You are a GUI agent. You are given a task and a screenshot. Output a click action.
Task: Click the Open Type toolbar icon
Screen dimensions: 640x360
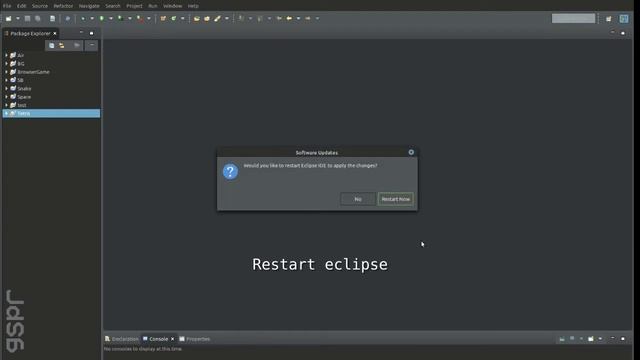tap(197, 18)
